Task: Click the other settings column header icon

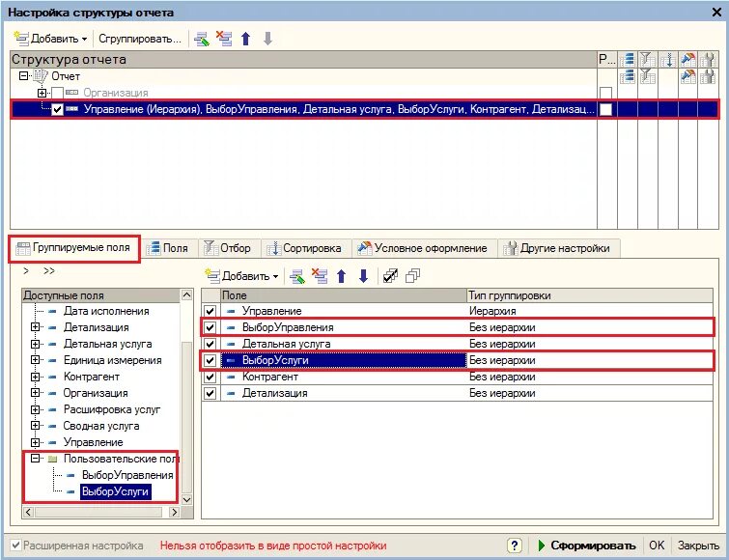Action: (x=708, y=60)
